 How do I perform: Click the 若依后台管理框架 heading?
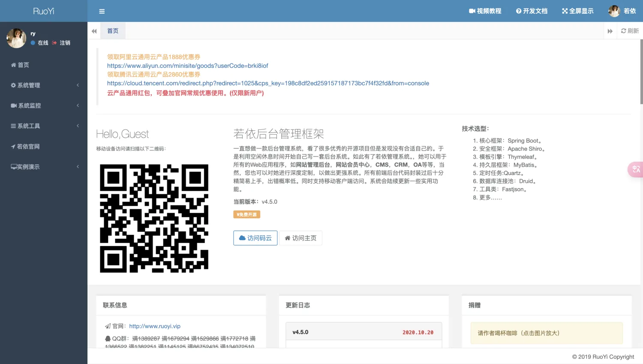click(279, 134)
